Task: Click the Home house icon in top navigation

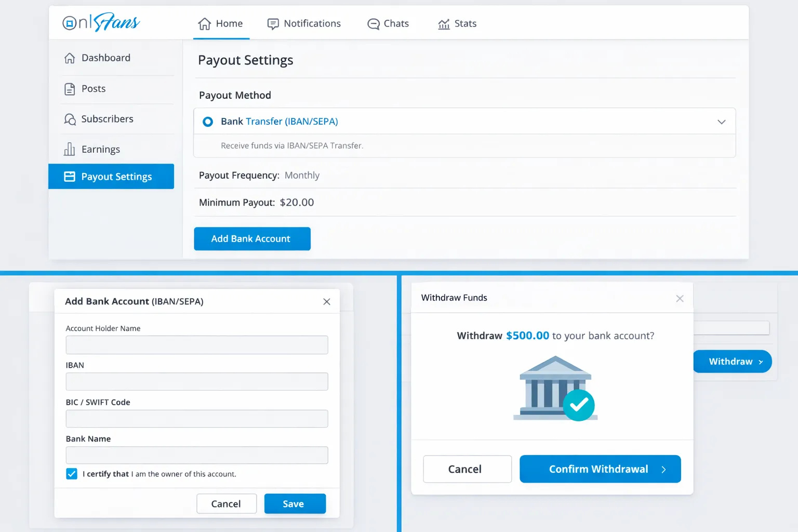Action: click(x=205, y=24)
